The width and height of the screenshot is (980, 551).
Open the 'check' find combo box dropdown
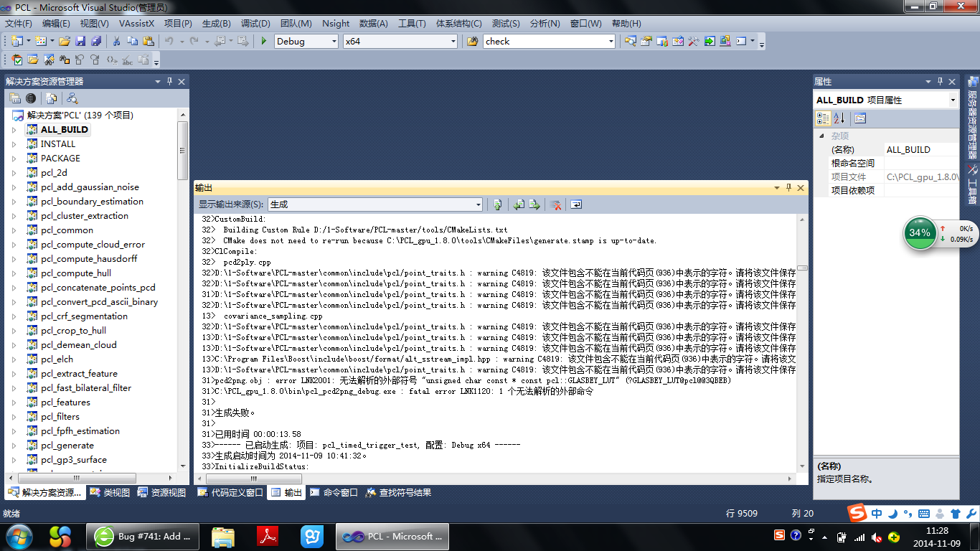[x=611, y=42]
